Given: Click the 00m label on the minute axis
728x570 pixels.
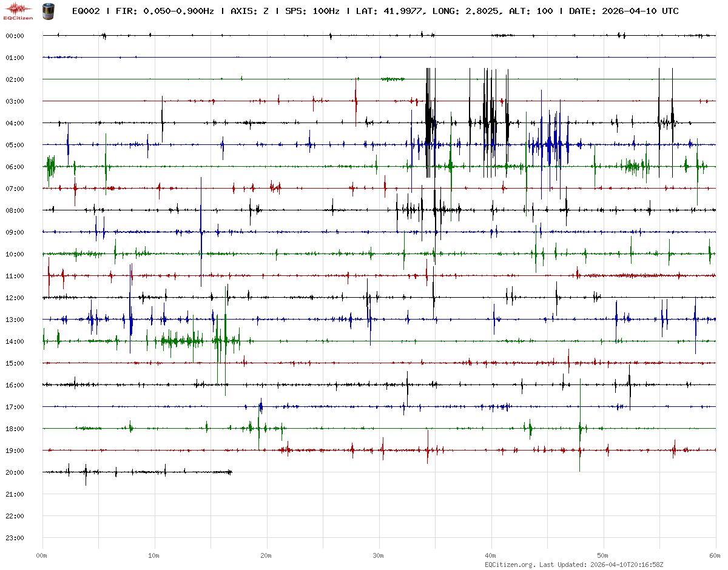Looking at the screenshot, I should tap(42, 555).
